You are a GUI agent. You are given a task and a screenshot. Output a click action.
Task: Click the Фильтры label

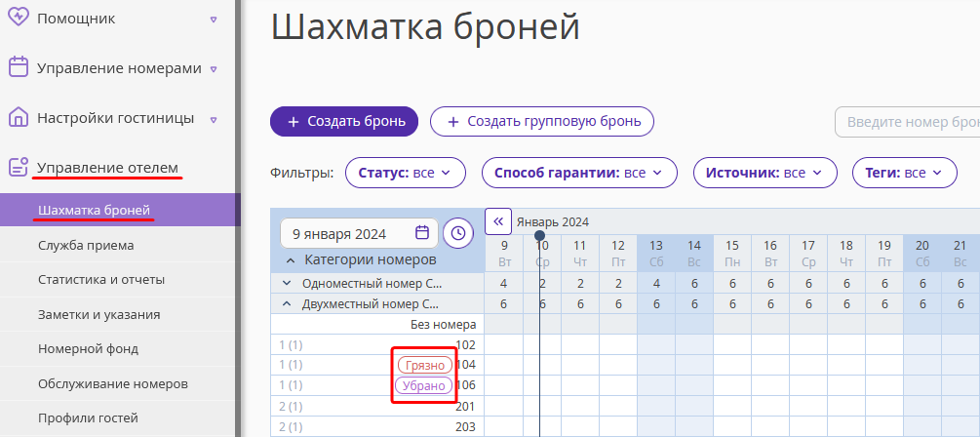302,173
